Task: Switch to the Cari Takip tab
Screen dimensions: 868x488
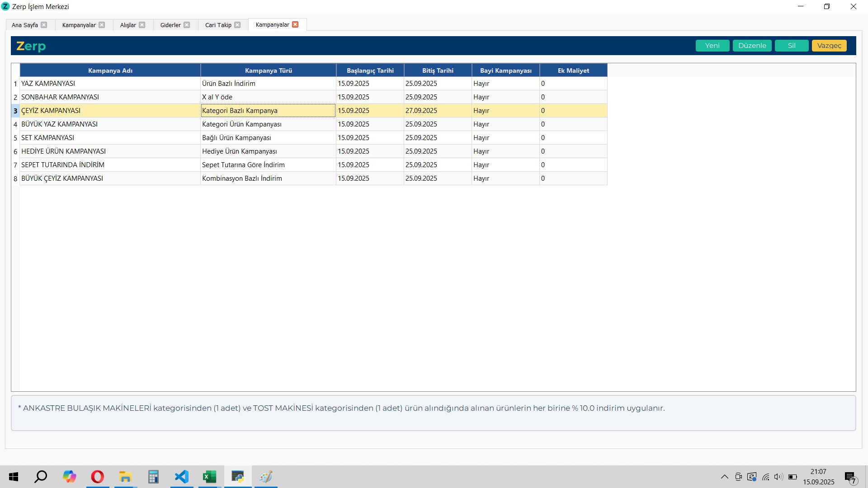Action: 218,25
